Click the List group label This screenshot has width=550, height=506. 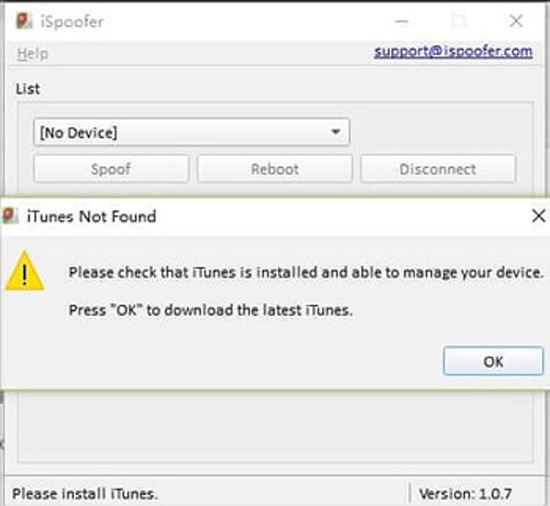point(28,89)
